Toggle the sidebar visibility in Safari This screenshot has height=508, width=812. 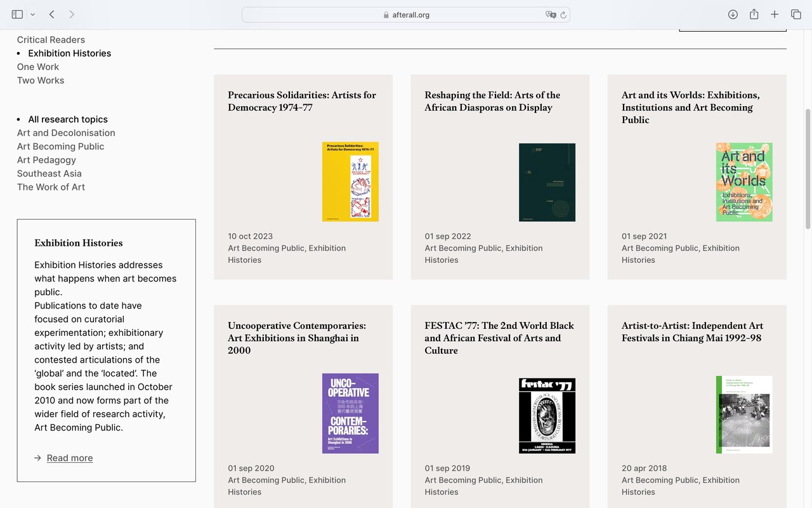(17, 13)
